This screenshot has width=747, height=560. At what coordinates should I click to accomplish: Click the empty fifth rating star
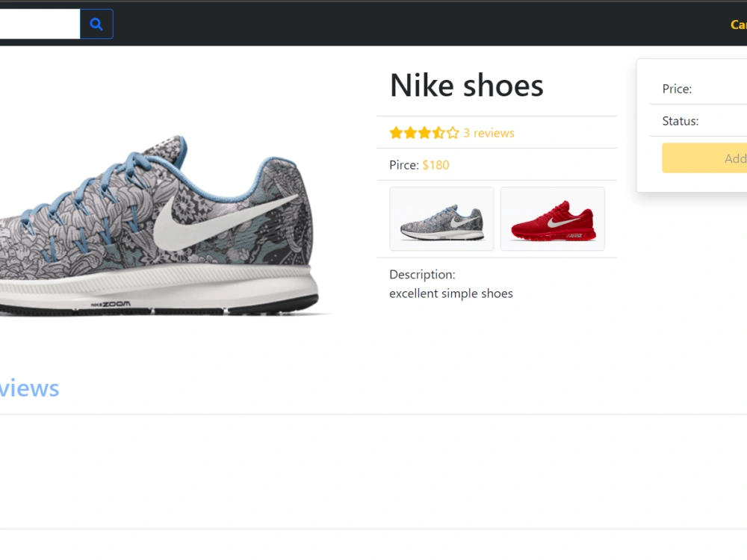(453, 133)
